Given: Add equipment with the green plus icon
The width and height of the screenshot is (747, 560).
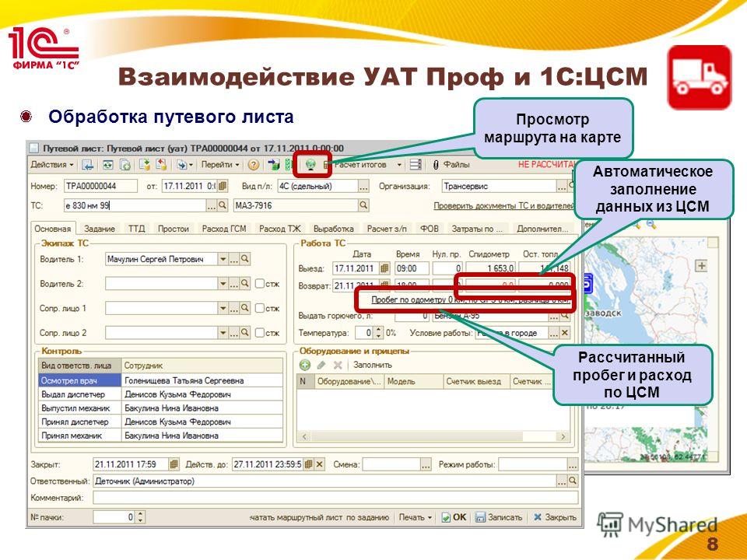Looking at the screenshot, I should [305, 366].
